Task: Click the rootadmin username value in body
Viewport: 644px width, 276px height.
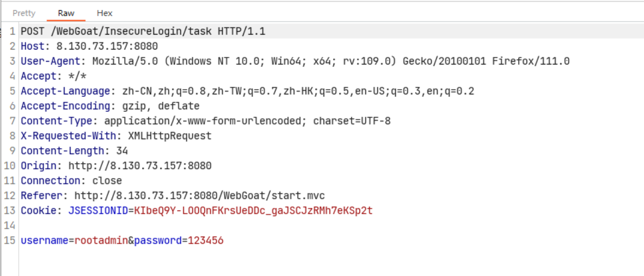Action: (100, 240)
